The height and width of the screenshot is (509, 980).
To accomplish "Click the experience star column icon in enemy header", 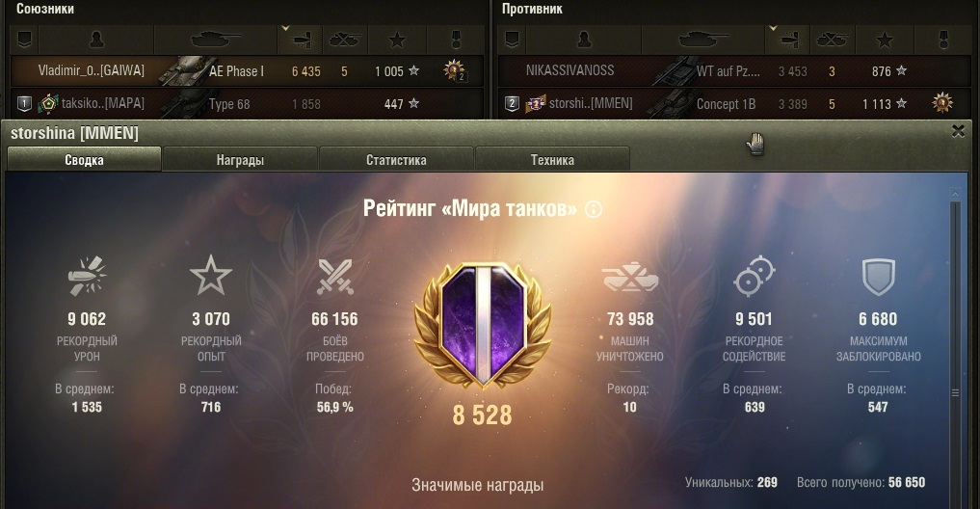I will [884, 40].
